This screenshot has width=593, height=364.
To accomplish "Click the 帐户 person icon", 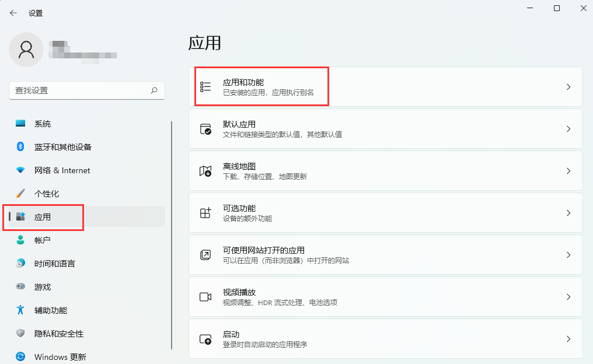I will click(20, 240).
